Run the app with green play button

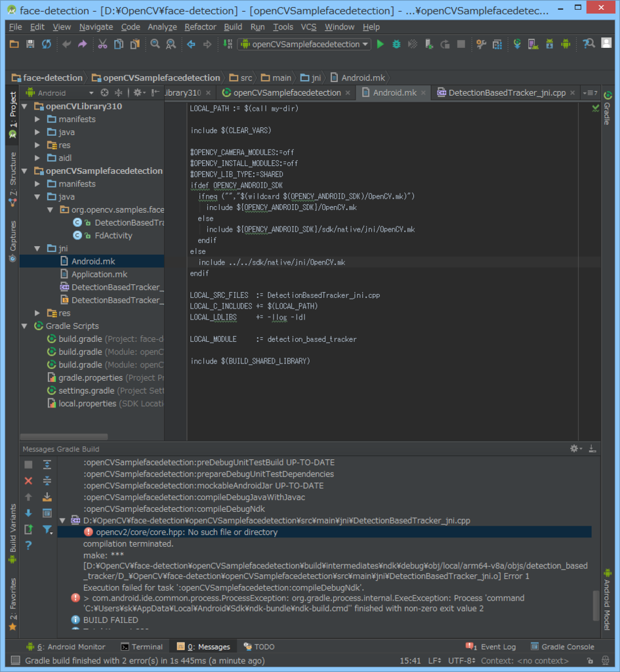pos(380,44)
